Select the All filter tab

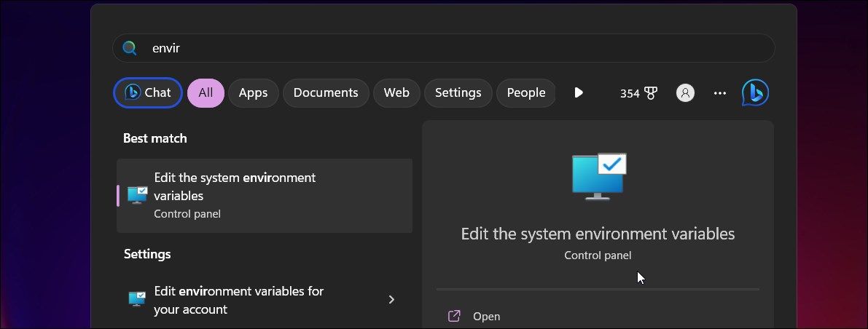tap(206, 92)
